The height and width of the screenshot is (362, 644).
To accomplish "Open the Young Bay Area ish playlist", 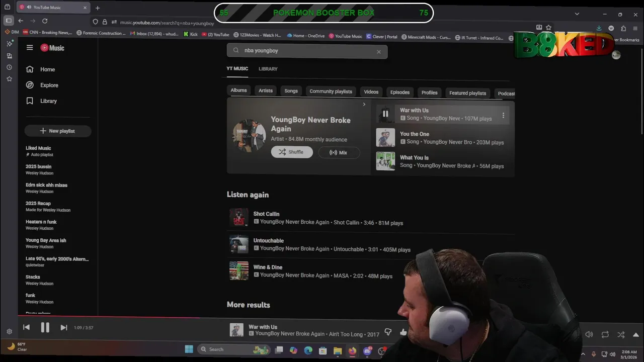I will (46, 243).
